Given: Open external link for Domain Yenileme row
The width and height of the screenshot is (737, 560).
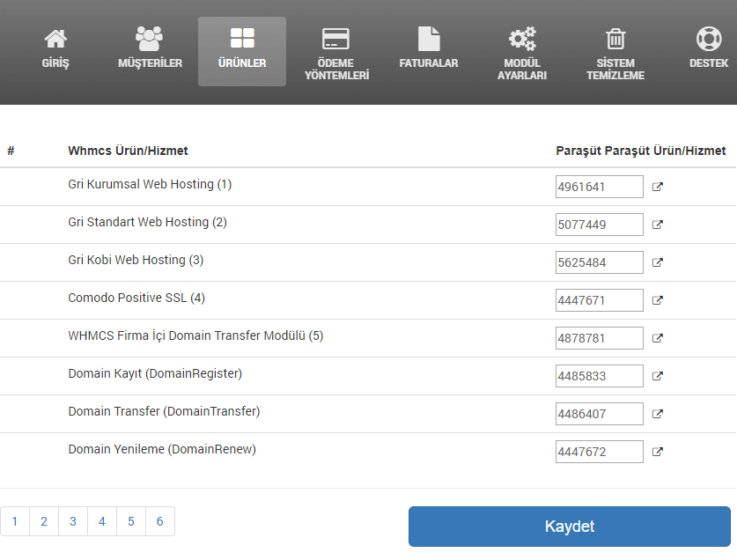Looking at the screenshot, I should click(x=657, y=452).
